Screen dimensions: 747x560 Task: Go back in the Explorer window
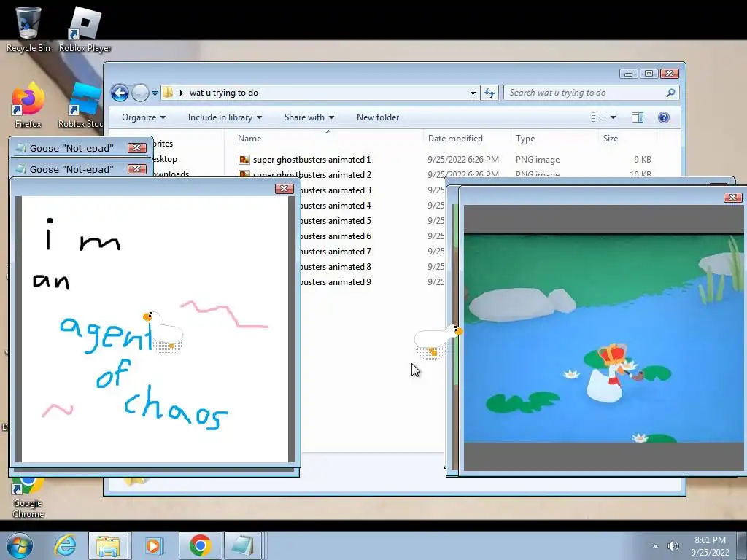(x=120, y=93)
